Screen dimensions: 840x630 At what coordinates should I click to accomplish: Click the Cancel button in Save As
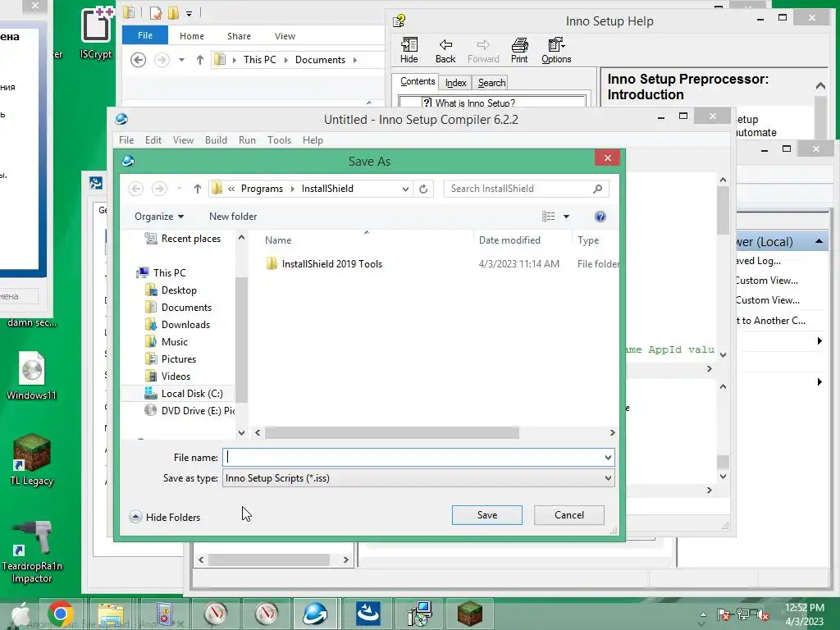pos(569,515)
